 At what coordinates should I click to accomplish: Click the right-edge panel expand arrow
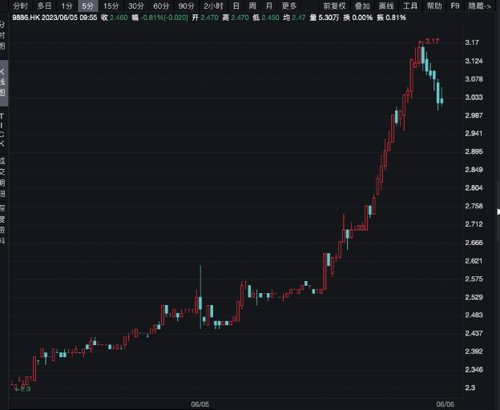(498, 212)
